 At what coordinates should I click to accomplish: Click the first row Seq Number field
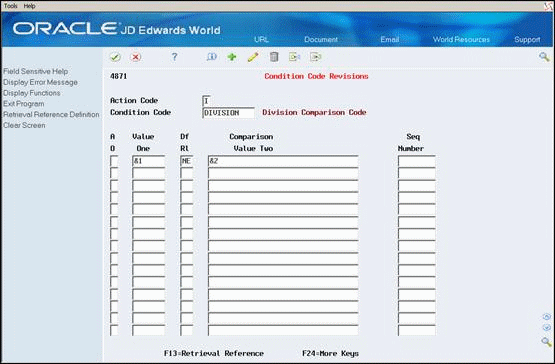(x=417, y=161)
